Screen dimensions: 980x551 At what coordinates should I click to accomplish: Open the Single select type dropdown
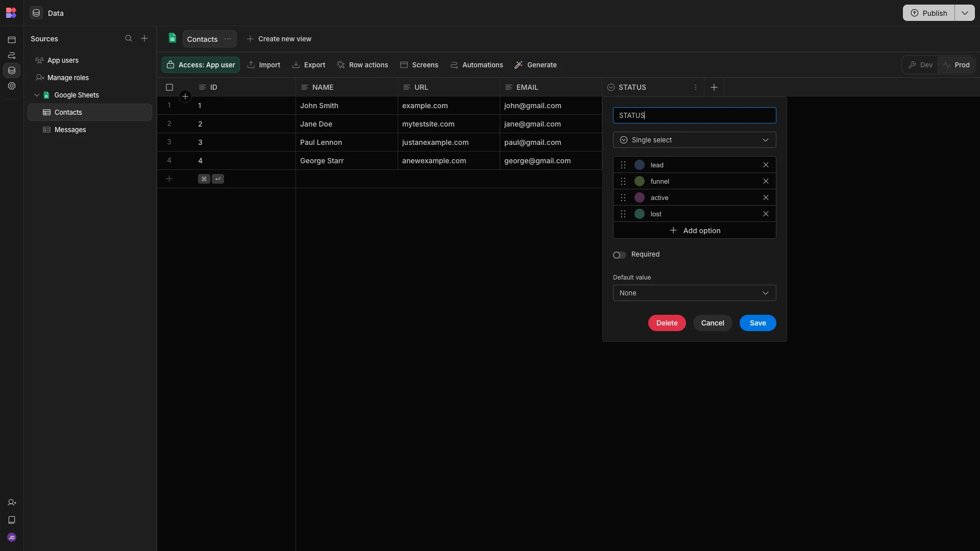click(694, 140)
